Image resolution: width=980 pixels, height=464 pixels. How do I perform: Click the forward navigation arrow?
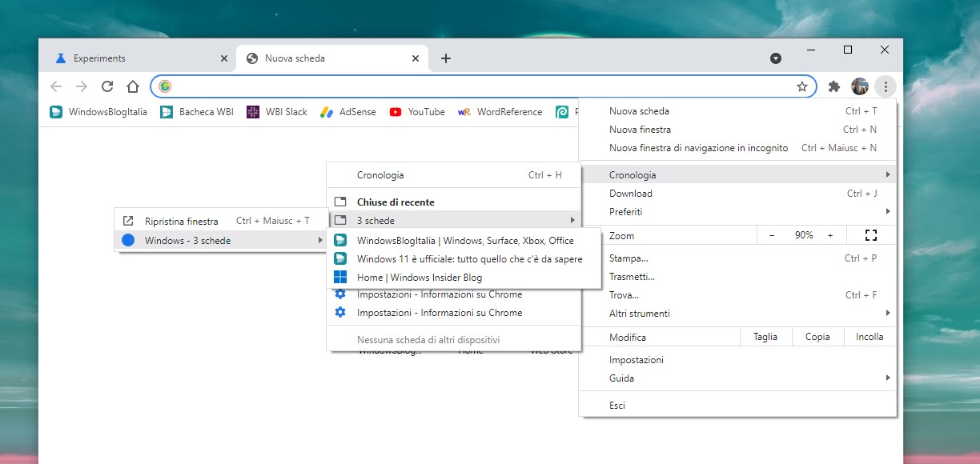tap(82, 86)
